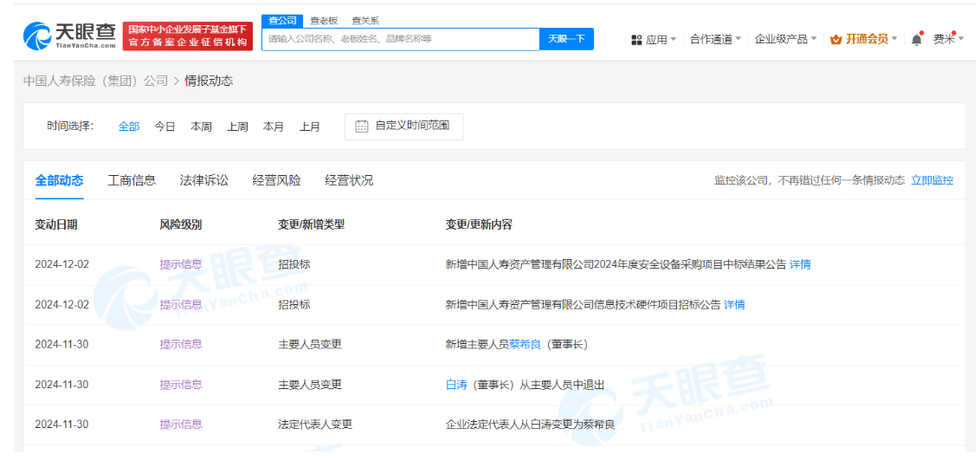980x461 pixels.
Task: Click the TianYanCha logo
Action: tap(69, 36)
